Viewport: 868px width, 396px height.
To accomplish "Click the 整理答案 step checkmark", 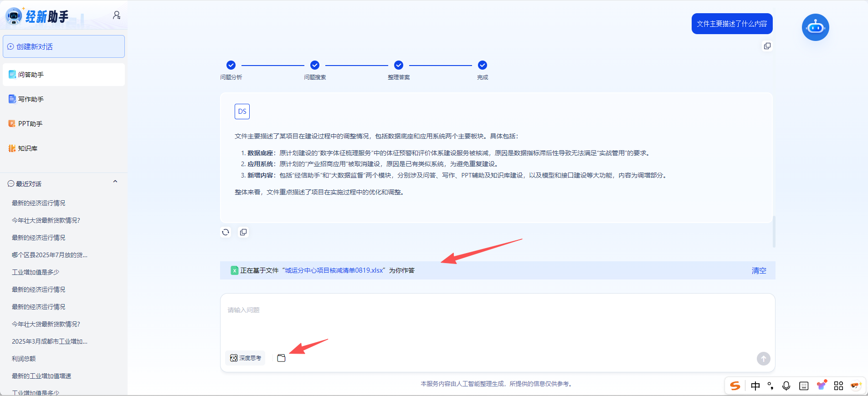I will point(399,65).
